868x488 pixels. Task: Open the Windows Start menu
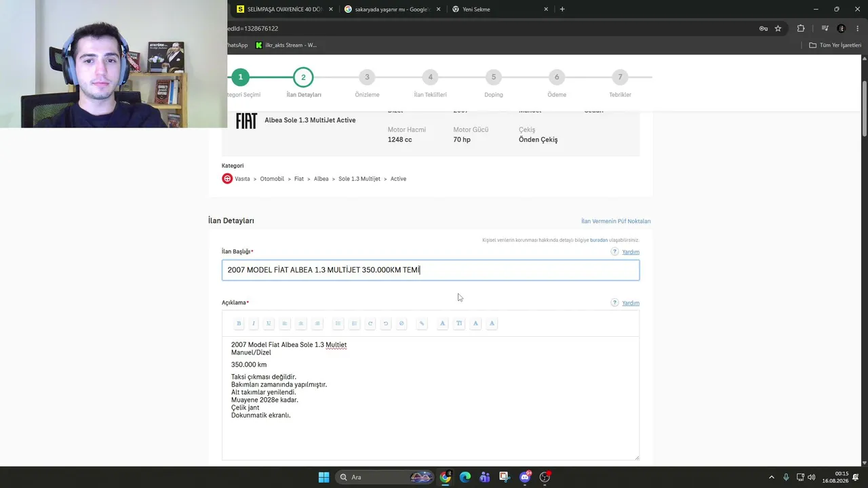coord(323,477)
